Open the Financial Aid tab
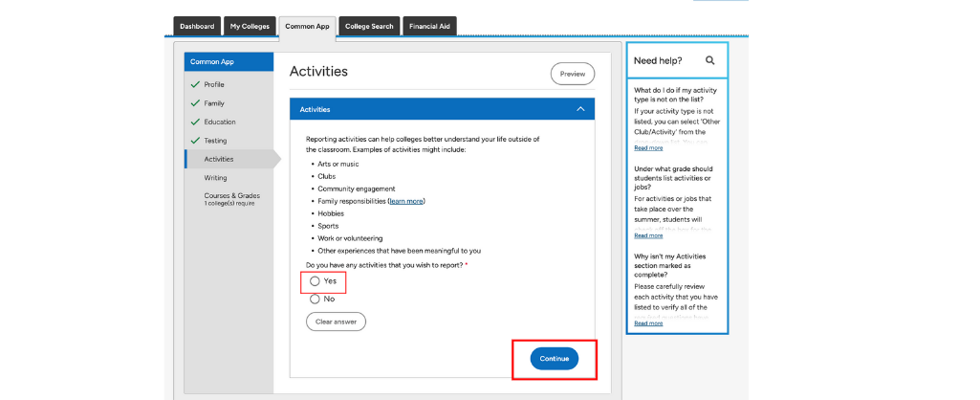Screen dimensions: 980x400 tap(429, 26)
